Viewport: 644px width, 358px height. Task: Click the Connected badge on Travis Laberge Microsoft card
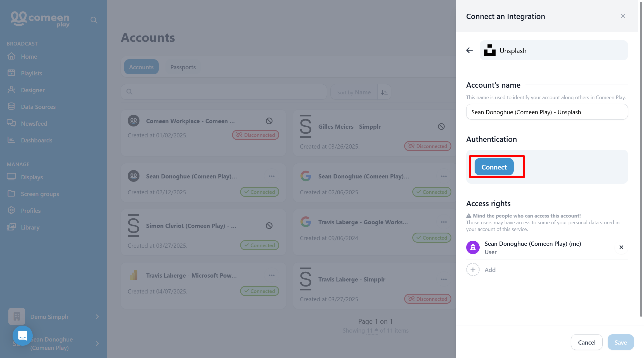pyautogui.click(x=260, y=291)
